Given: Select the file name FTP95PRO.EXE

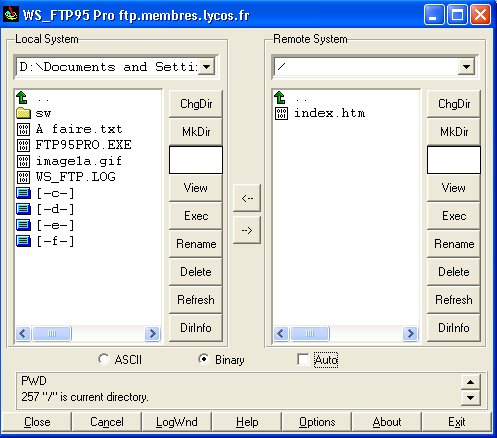Looking at the screenshot, I should point(83,145).
